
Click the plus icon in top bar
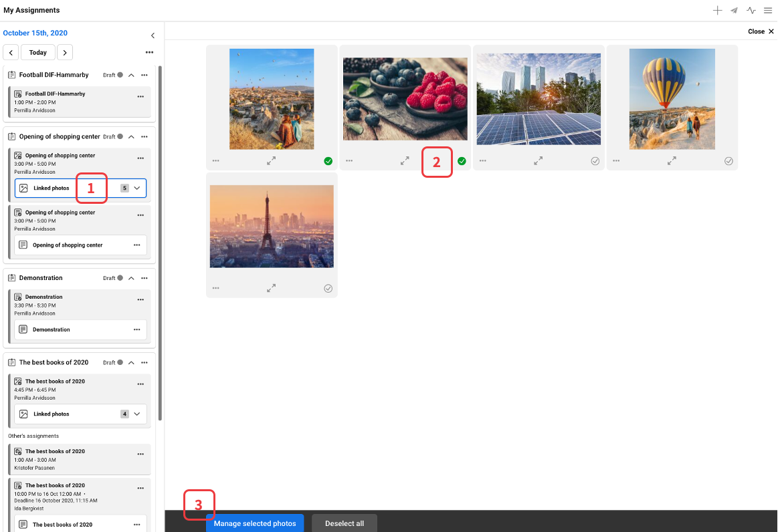717,11
